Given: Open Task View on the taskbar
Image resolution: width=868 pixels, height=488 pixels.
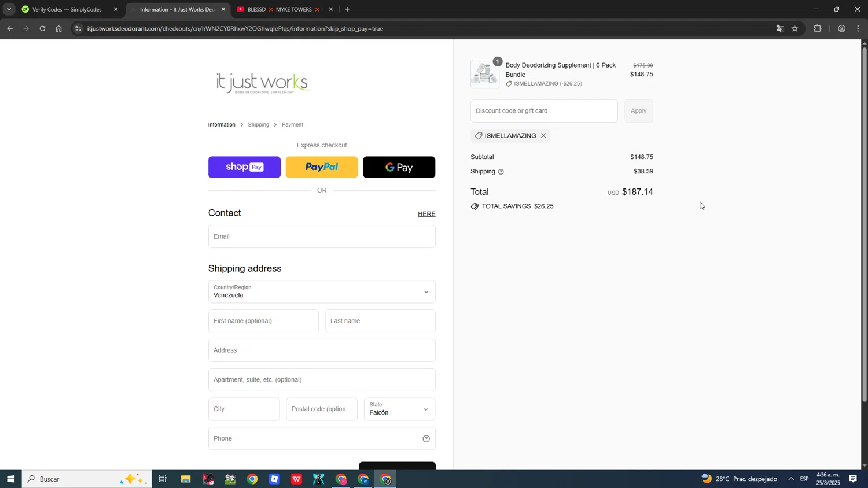Looking at the screenshot, I should (163, 479).
